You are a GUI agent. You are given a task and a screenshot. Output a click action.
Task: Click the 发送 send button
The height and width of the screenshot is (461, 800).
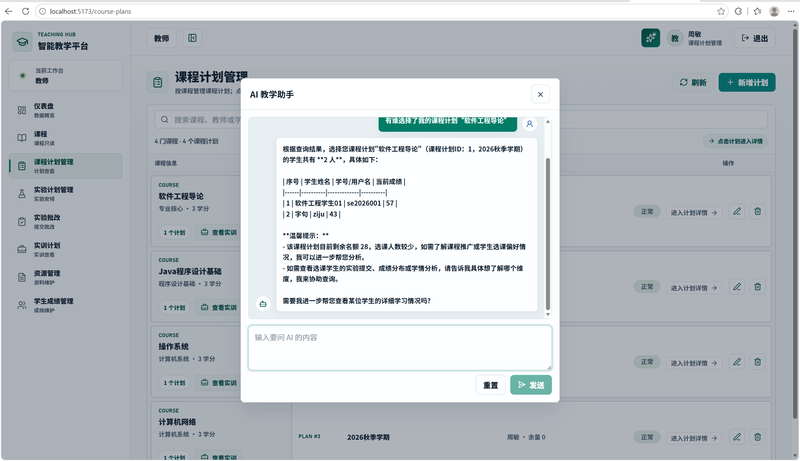pos(531,385)
